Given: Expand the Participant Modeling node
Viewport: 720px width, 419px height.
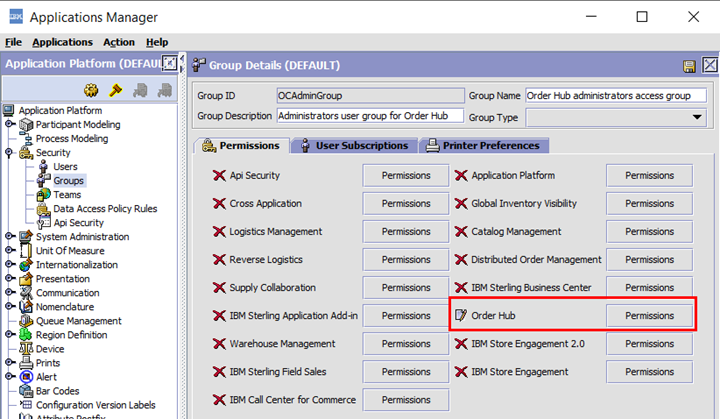Looking at the screenshot, I should pyautogui.click(x=10, y=124).
